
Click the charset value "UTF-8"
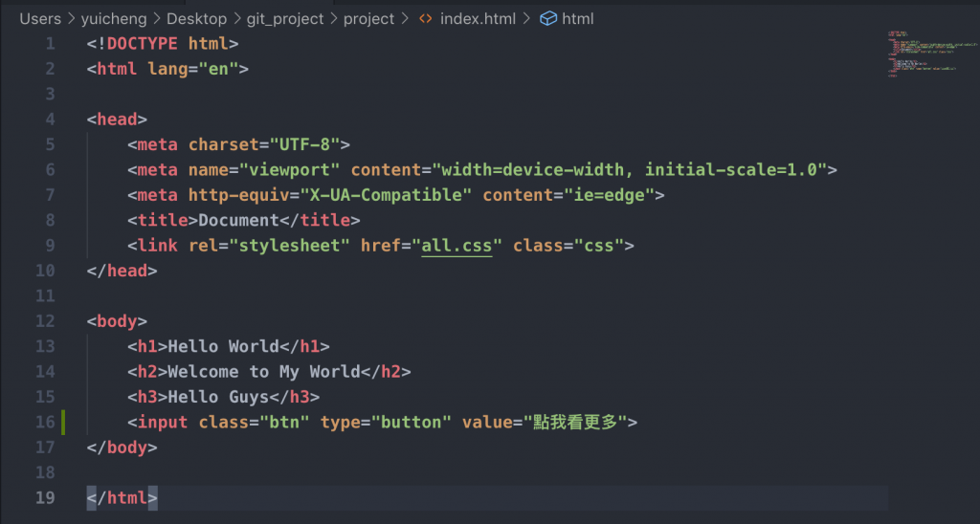pos(304,144)
